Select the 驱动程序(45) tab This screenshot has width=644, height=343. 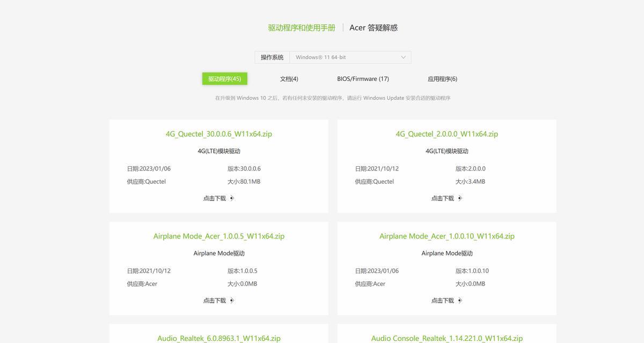[x=225, y=79]
